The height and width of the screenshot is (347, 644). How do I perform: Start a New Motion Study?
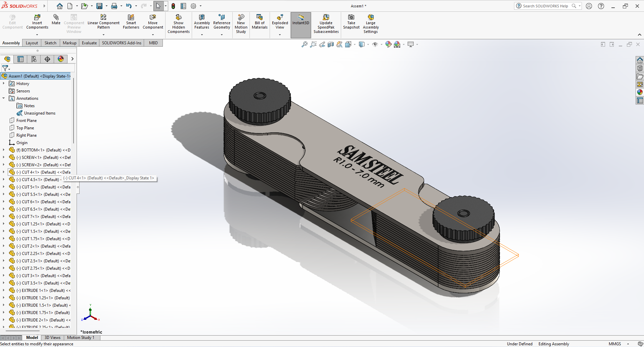pyautogui.click(x=241, y=24)
